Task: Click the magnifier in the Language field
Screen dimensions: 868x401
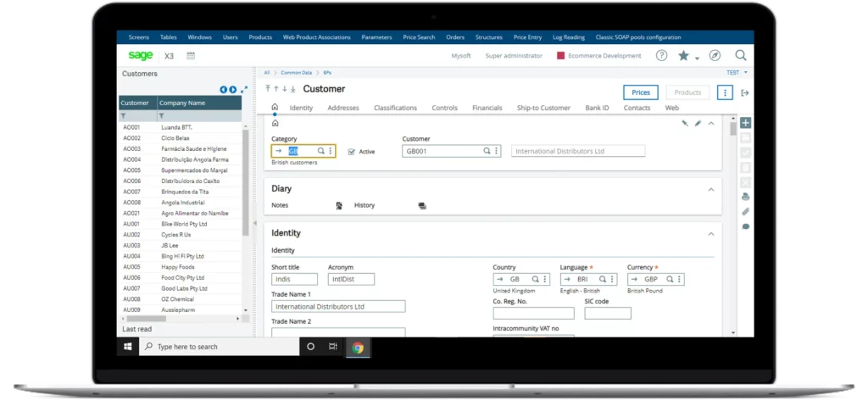Action: tap(603, 280)
